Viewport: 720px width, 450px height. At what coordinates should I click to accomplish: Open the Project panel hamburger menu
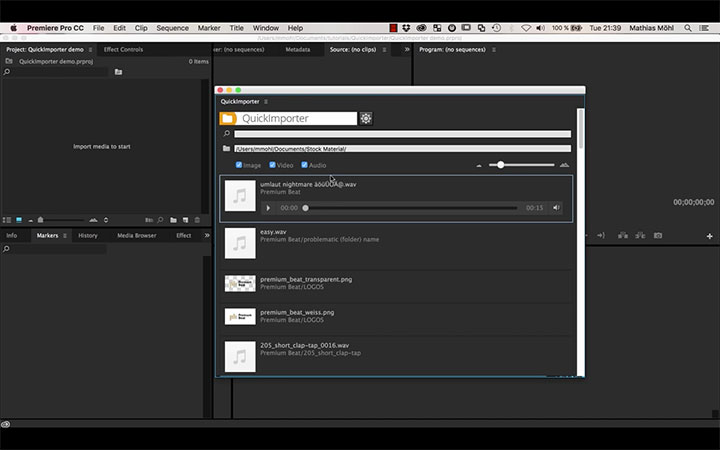pos(90,50)
